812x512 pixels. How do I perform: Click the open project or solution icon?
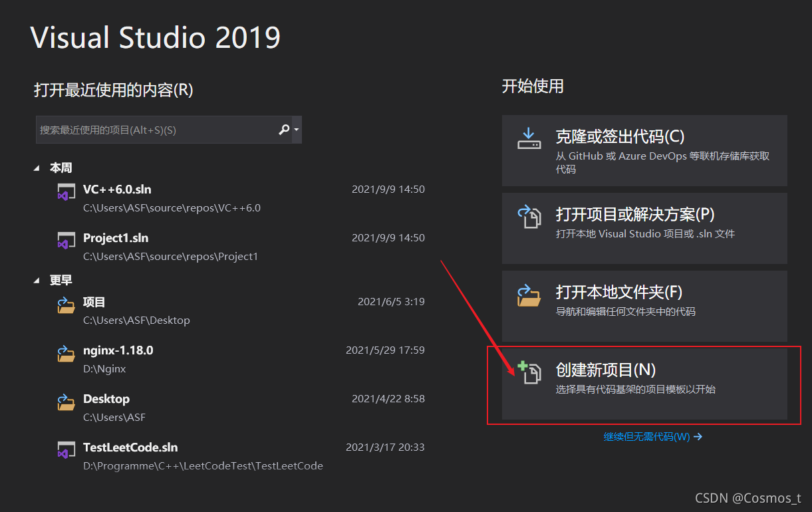point(530,217)
